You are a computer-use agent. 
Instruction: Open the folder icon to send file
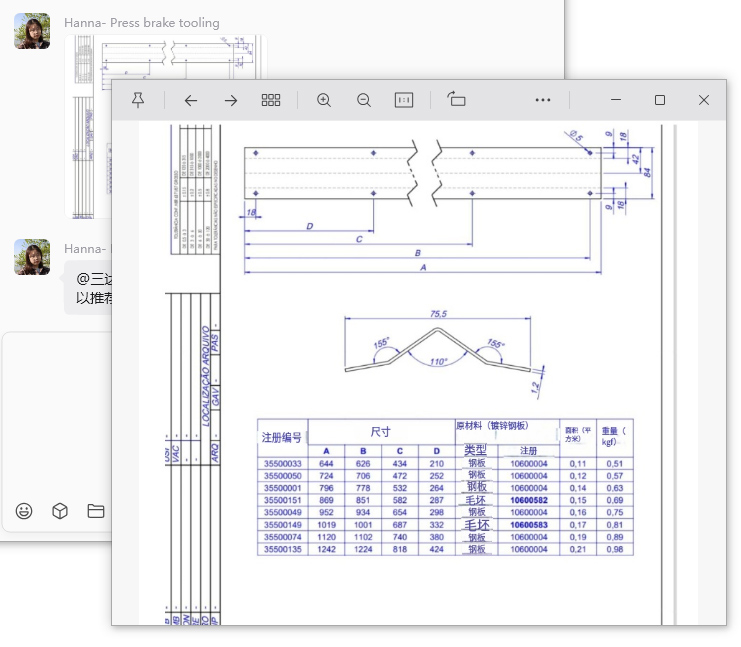tap(96, 511)
